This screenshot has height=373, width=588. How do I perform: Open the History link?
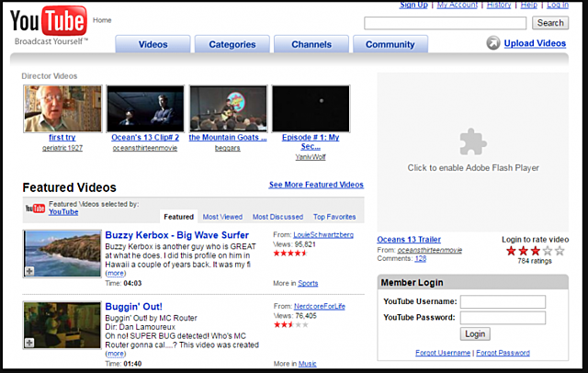click(499, 5)
